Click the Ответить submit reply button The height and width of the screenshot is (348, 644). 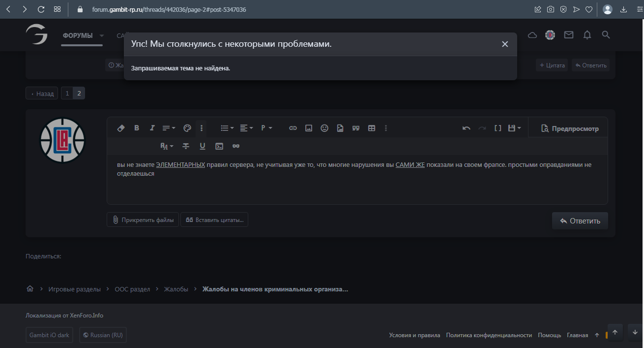click(580, 221)
